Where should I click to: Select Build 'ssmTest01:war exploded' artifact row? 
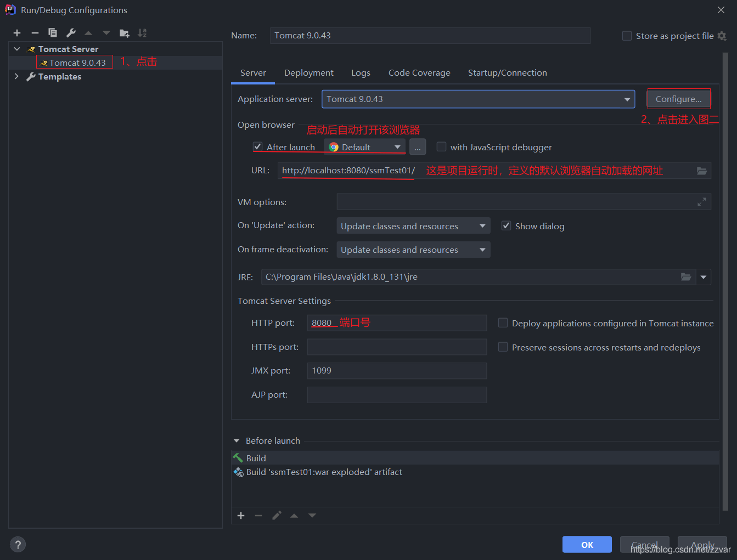pos(475,472)
